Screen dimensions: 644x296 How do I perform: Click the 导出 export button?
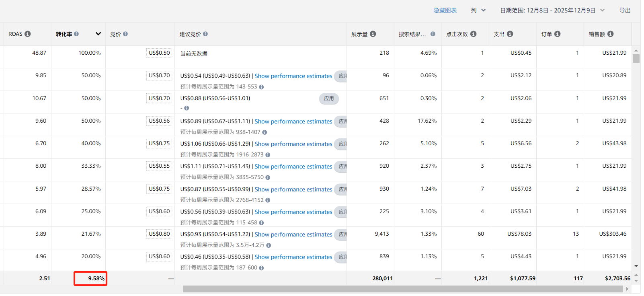pyautogui.click(x=625, y=10)
